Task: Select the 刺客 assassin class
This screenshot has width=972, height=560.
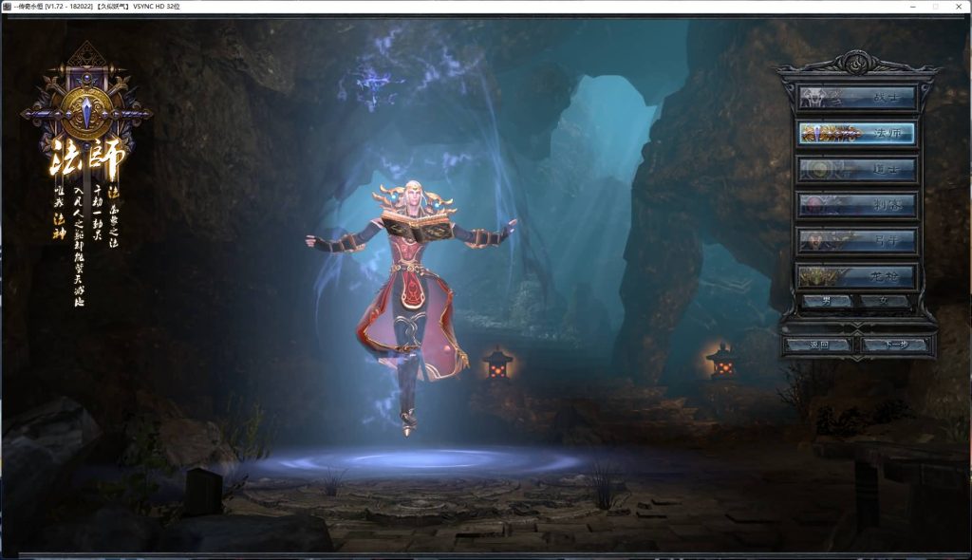Action: [857, 204]
